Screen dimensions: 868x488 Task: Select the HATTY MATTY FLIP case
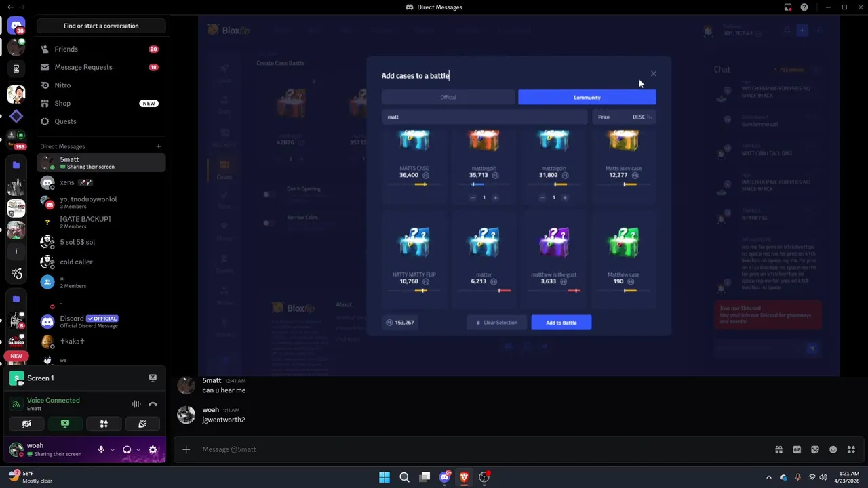[414, 241]
